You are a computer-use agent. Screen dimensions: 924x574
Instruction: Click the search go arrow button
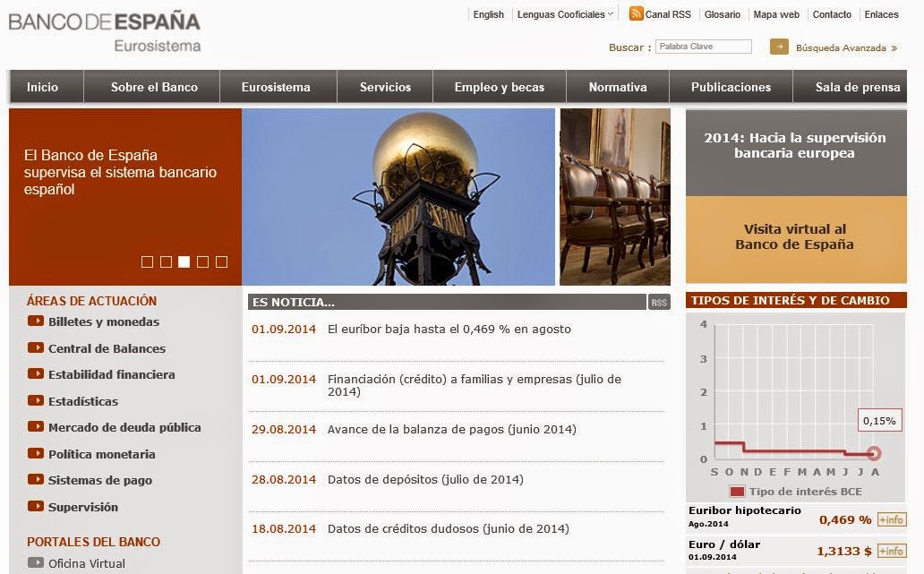point(779,47)
